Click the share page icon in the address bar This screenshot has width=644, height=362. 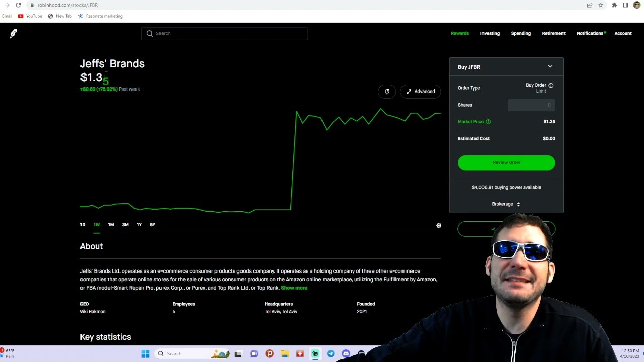tap(590, 5)
